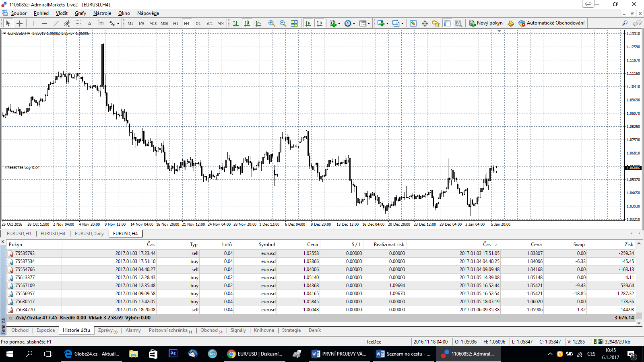644x362 pixels.
Task: Select the text (A) drawing tool
Action: pos(90,23)
